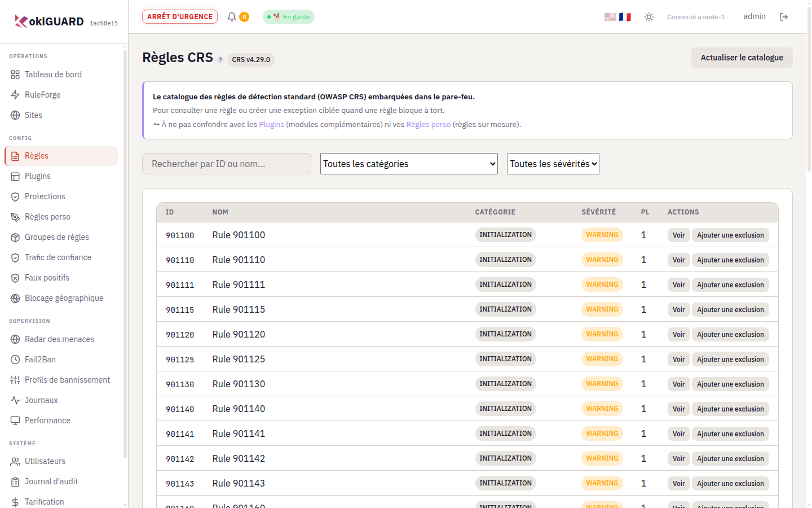
Task: Click the ARRÊT D'URGENCE button
Action: [x=180, y=17]
